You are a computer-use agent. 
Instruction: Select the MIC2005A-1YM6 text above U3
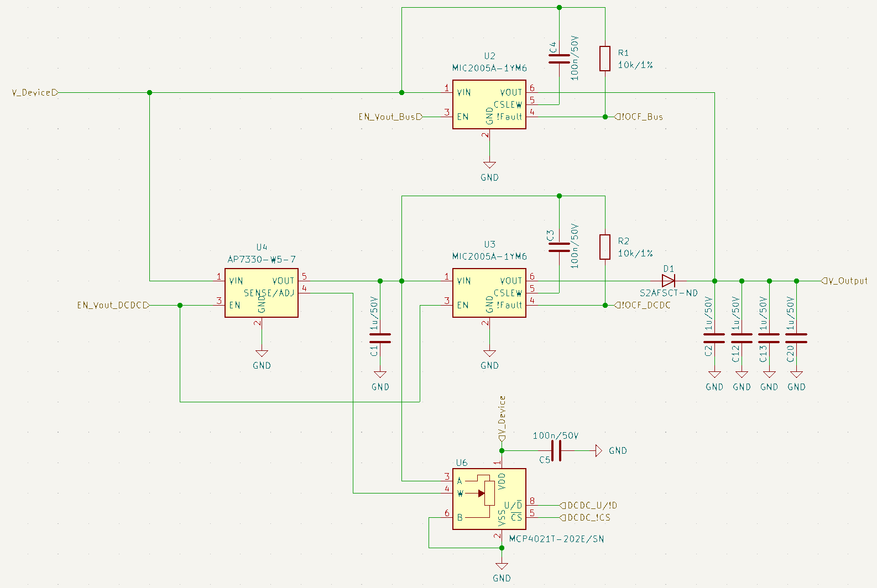click(489, 256)
